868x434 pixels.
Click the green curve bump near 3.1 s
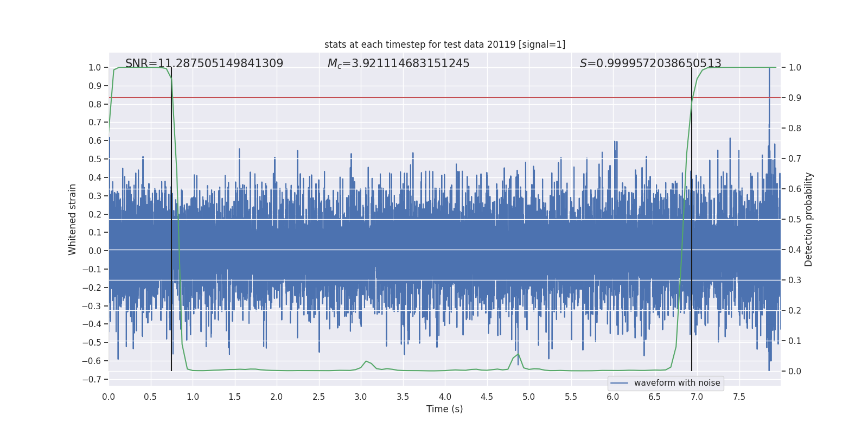point(366,361)
